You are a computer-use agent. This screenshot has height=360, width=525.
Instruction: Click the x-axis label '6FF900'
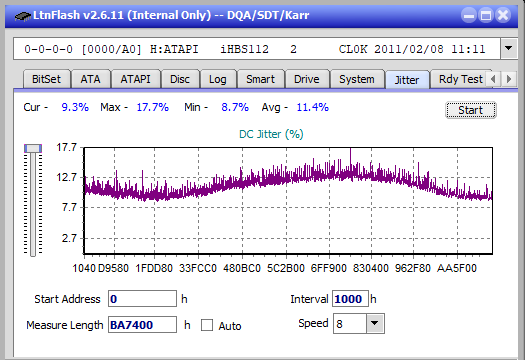tap(329, 268)
